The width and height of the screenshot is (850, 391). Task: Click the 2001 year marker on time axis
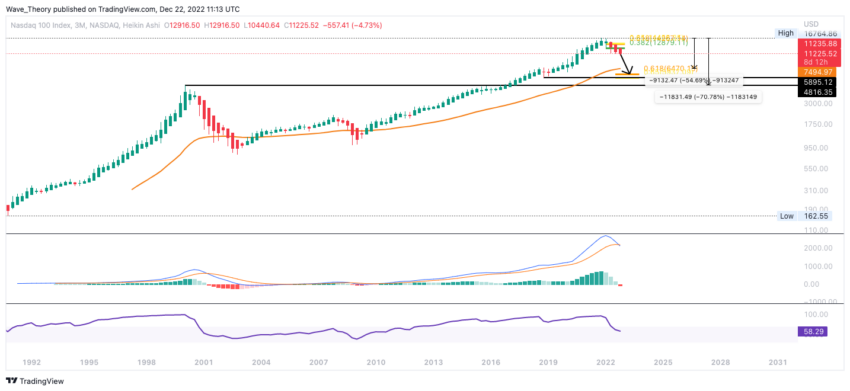[203, 361]
